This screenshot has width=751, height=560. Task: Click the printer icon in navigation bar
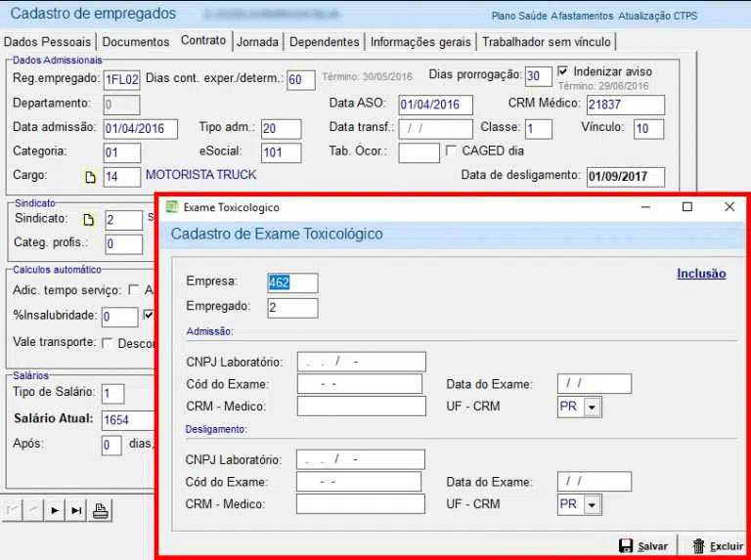click(101, 509)
